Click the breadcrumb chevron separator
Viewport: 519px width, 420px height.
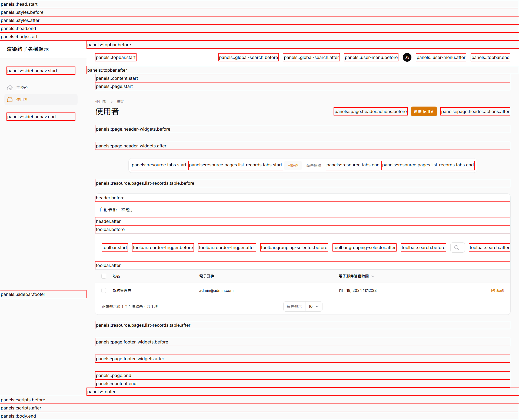[x=111, y=102]
